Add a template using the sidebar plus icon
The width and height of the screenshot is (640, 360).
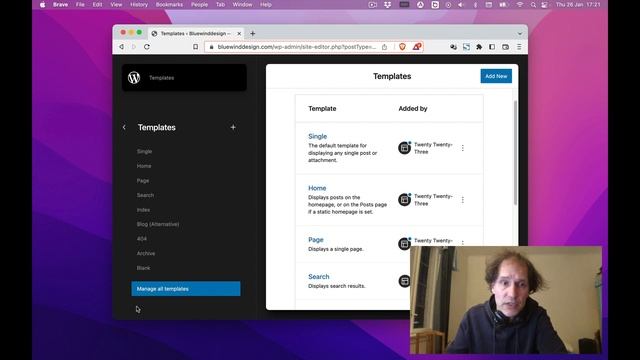pyautogui.click(x=233, y=127)
